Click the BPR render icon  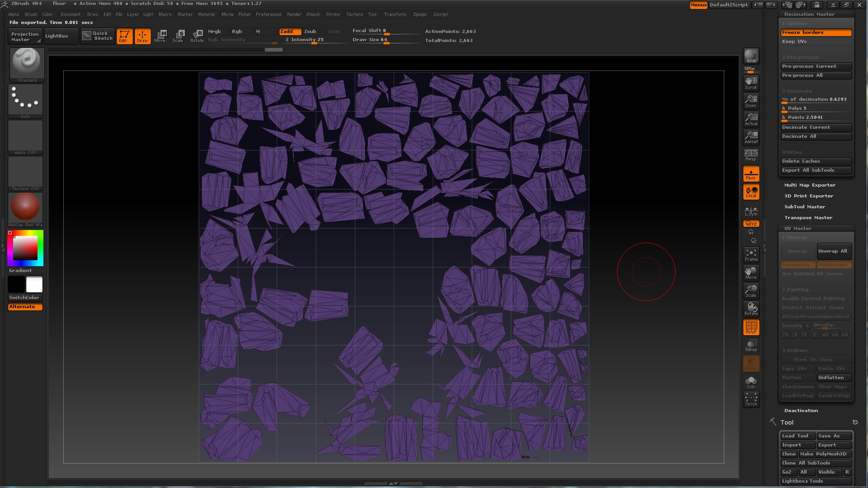[751, 56]
